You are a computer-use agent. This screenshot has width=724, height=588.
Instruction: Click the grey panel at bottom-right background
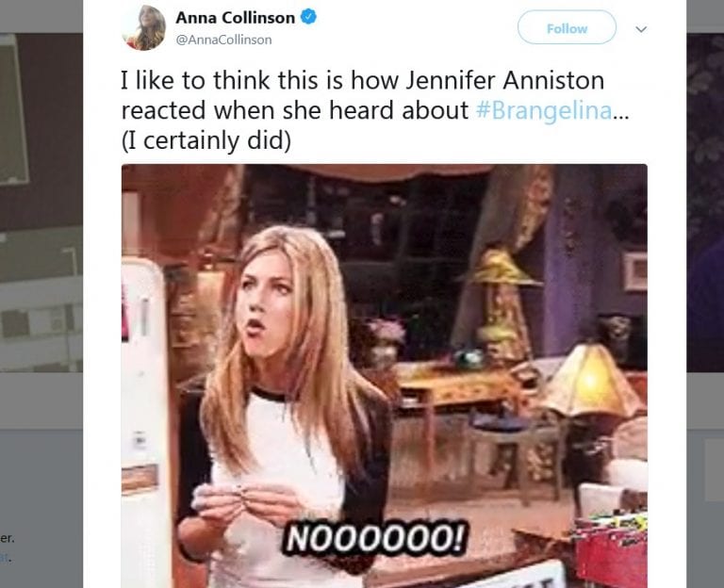(x=714, y=470)
